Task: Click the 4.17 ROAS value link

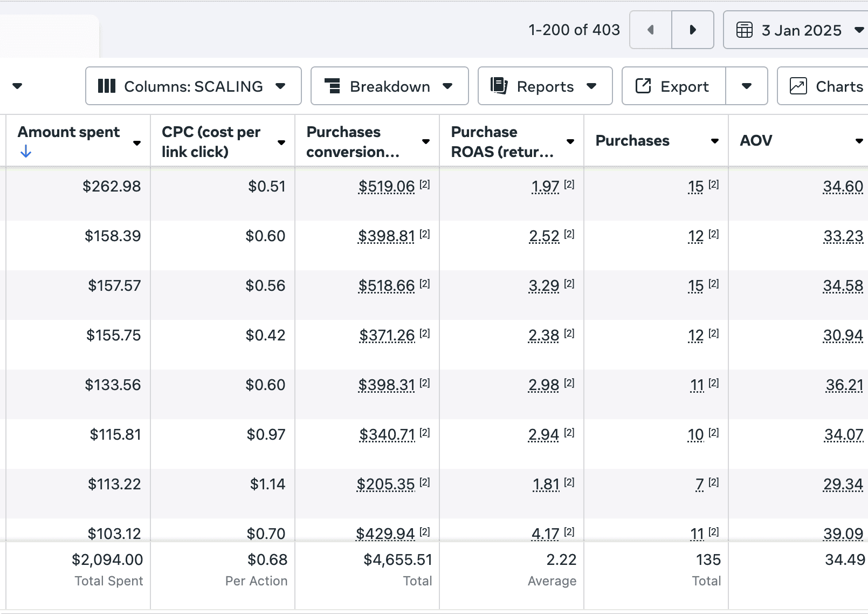Action: [x=545, y=534]
